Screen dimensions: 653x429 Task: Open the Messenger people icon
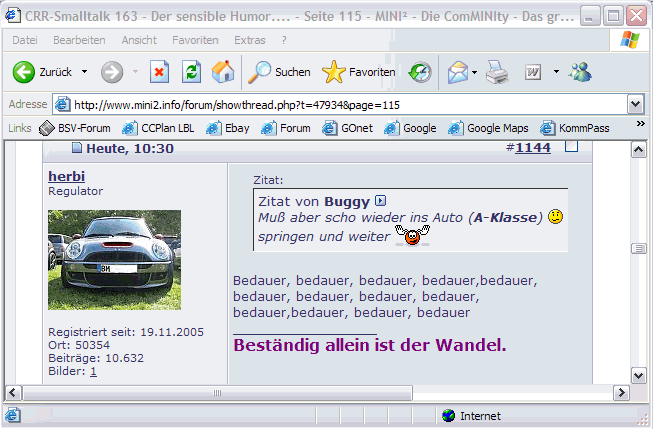coord(581,72)
